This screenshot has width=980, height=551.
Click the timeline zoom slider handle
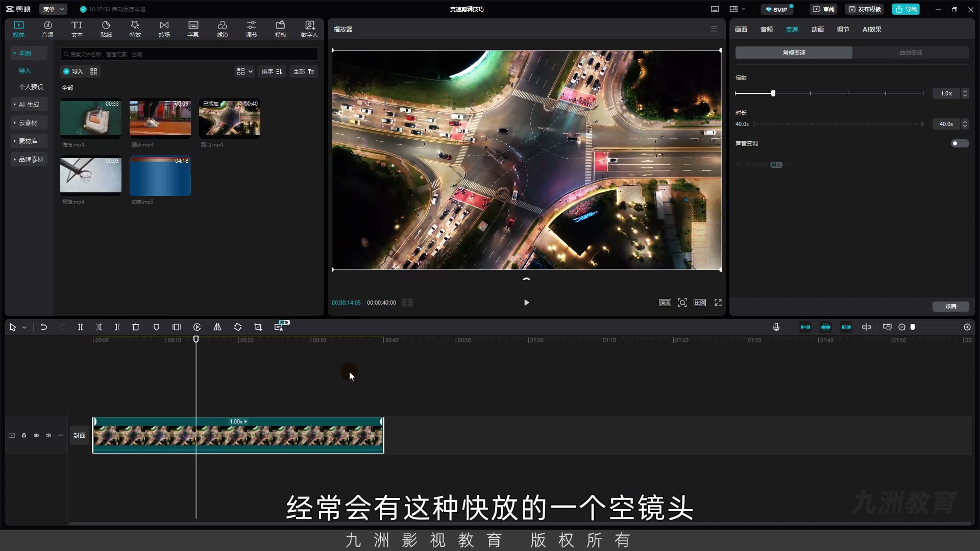pos(913,327)
